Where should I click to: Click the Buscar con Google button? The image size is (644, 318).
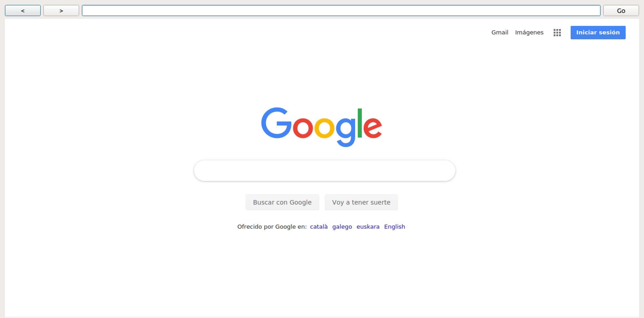(x=282, y=202)
